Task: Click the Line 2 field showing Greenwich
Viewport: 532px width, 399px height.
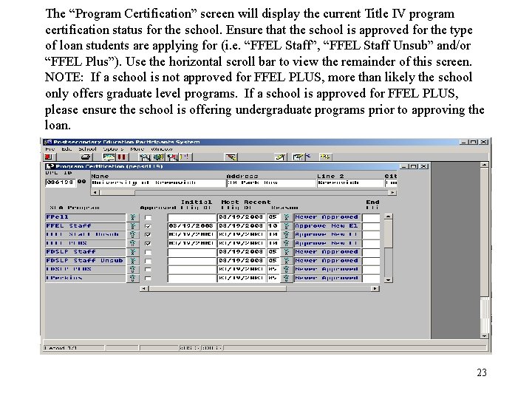Action: (x=350, y=183)
